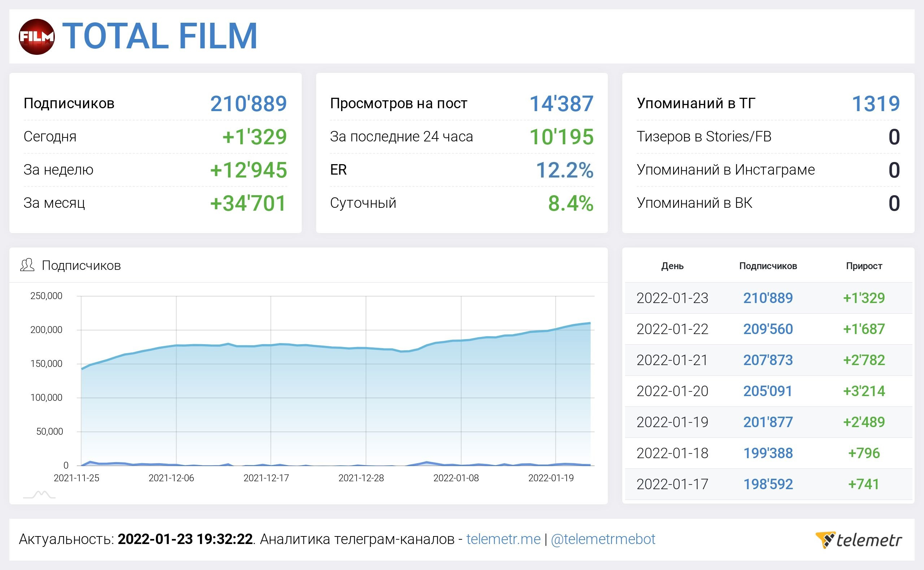Image resolution: width=924 pixels, height=570 pixels.
Task: Click the День column header
Action: point(672,266)
